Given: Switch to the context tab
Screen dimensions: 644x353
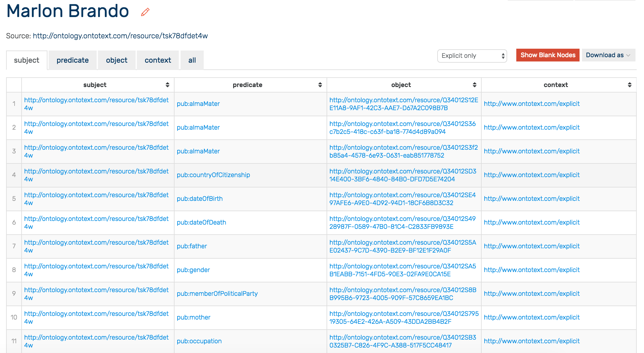Looking at the screenshot, I should 158,60.
